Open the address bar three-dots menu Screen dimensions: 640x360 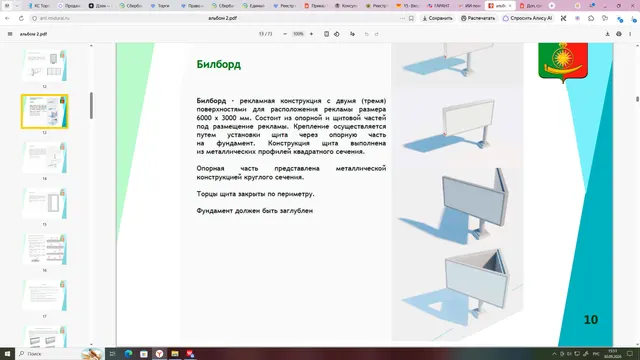click(x=402, y=18)
